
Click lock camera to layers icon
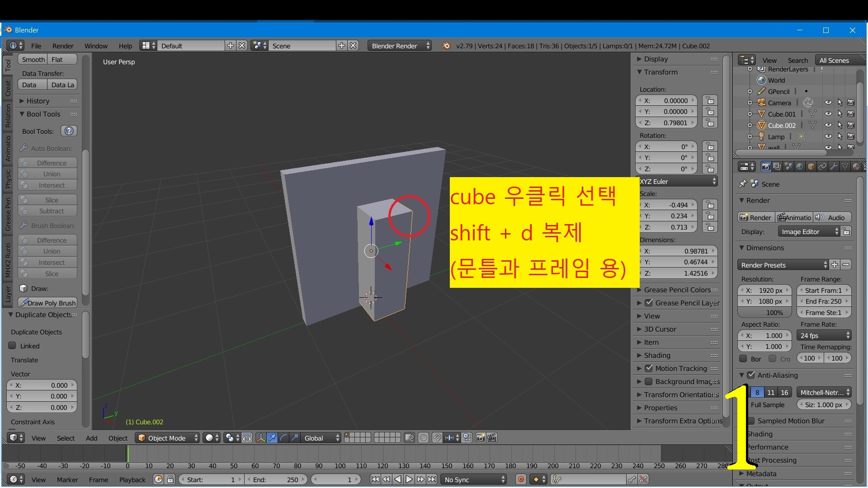409,438
